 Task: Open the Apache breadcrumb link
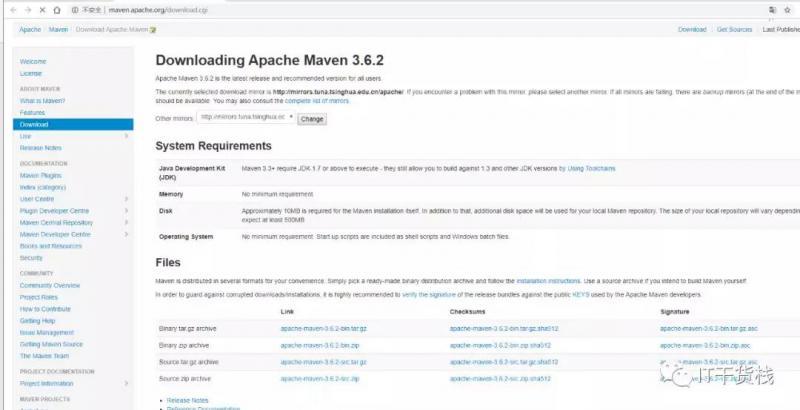[30, 30]
